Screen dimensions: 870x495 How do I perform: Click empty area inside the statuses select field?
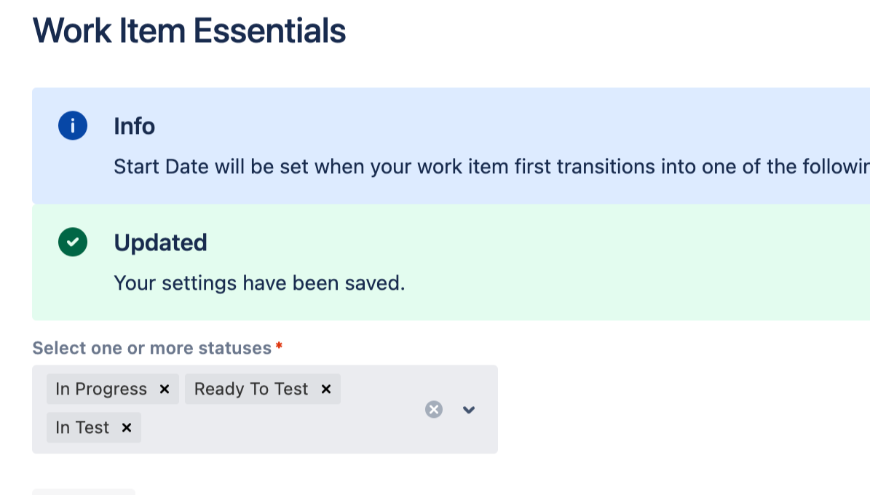tap(280, 428)
